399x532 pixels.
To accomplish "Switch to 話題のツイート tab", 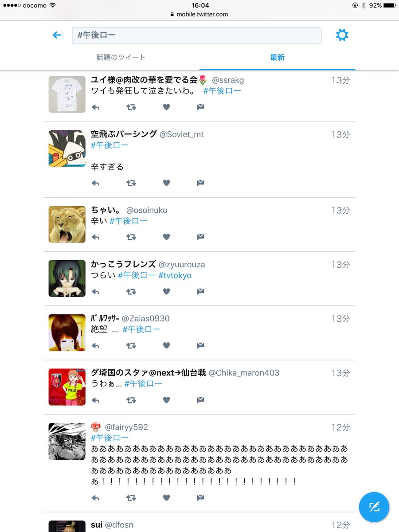I will [121, 57].
